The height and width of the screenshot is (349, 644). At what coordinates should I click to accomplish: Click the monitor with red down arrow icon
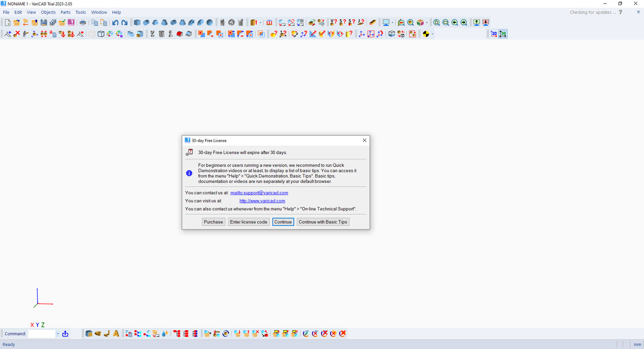(x=486, y=23)
